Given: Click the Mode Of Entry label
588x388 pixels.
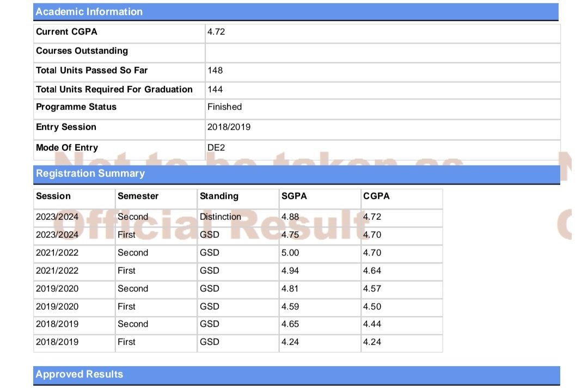Looking at the screenshot, I should (x=67, y=147).
